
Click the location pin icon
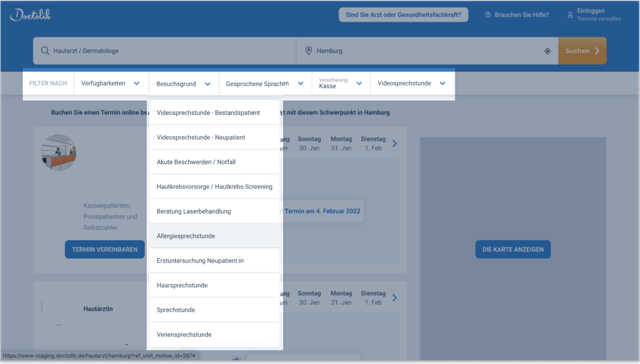pyautogui.click(x=308, y=51)
